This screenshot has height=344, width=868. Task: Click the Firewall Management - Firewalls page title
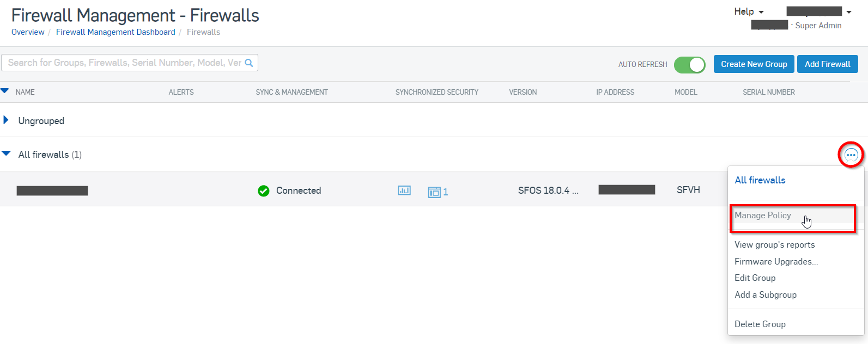[x=135, y=15]
